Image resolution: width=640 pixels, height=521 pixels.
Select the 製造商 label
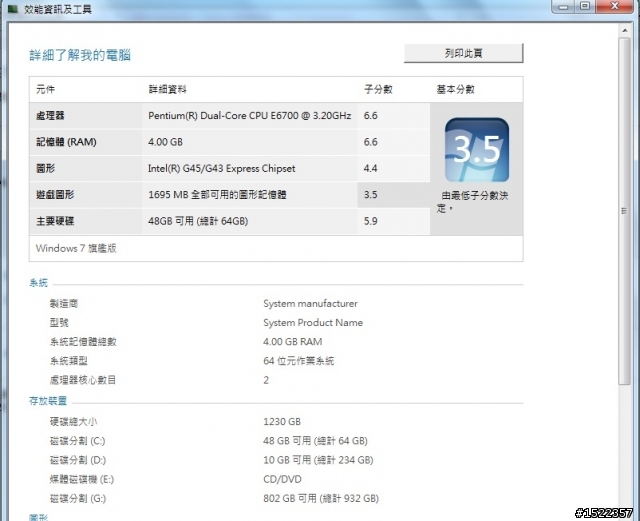(x=64, y=303)
